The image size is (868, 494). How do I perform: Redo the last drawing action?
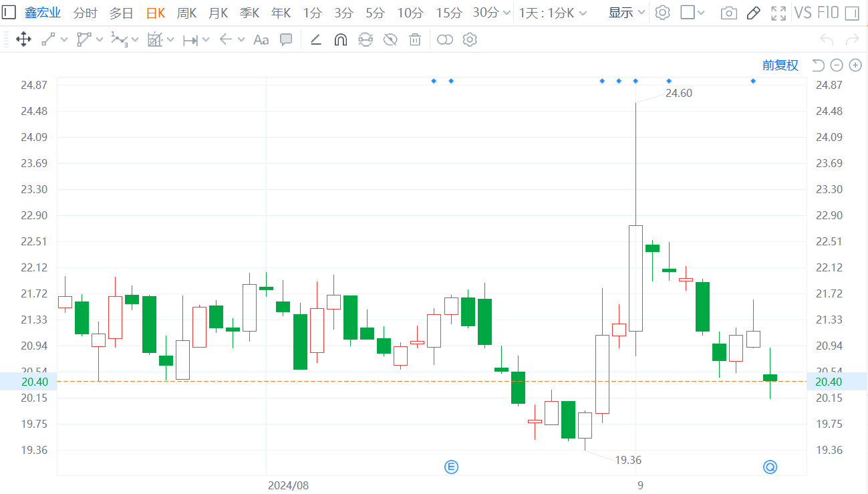tap(852, 40)
